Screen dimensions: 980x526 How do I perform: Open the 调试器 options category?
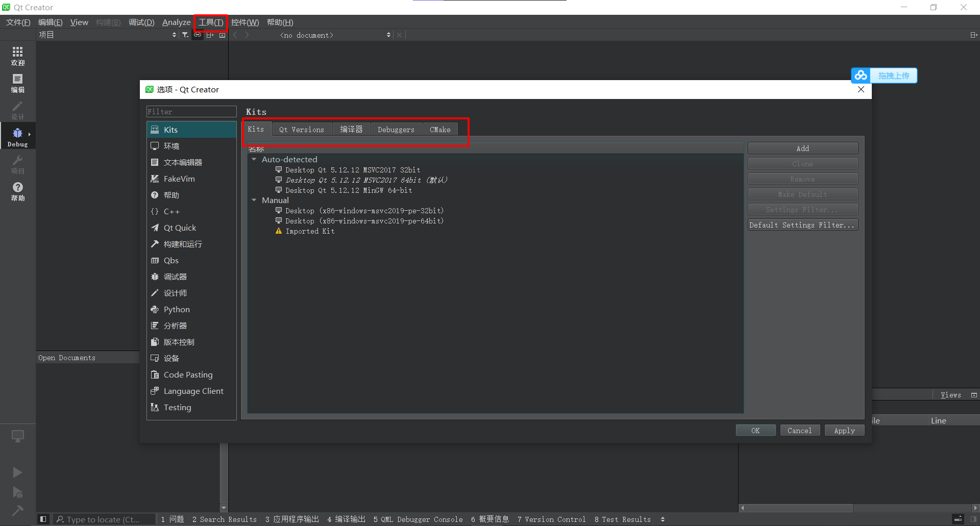(x=191, y=277)
